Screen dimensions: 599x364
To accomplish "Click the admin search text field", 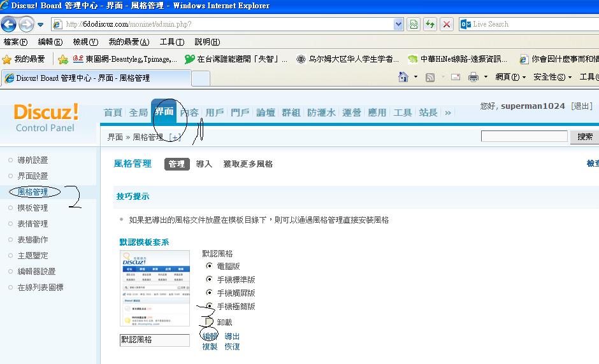I will (x=524, y=136).
